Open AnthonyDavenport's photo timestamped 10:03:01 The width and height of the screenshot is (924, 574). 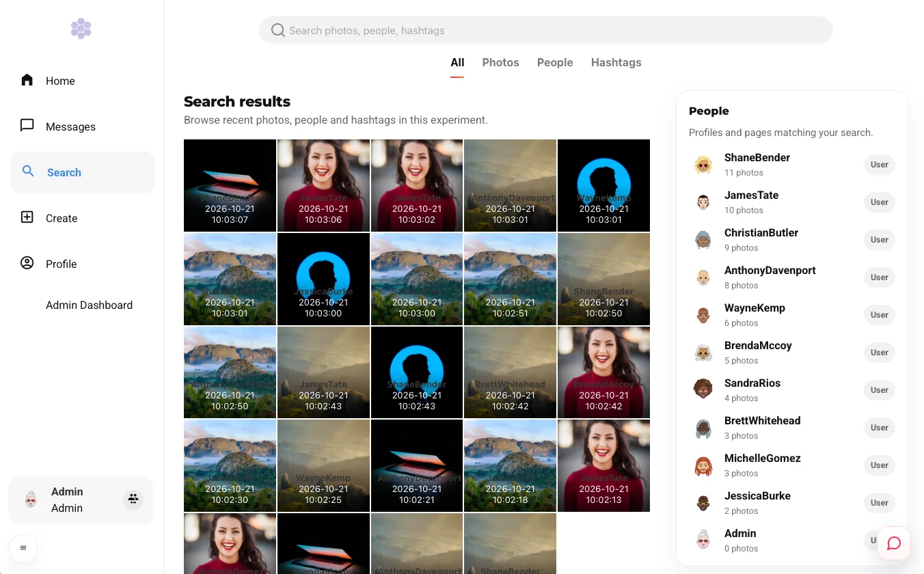tap(511, 185)
